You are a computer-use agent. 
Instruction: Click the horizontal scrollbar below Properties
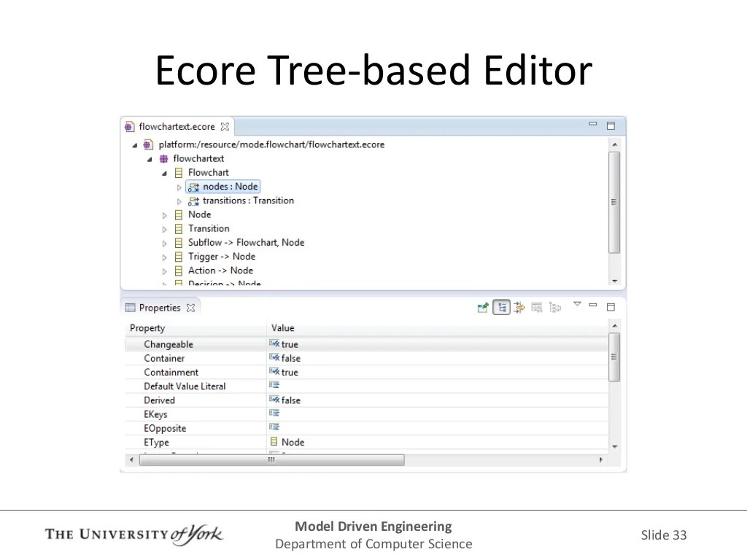270,459
